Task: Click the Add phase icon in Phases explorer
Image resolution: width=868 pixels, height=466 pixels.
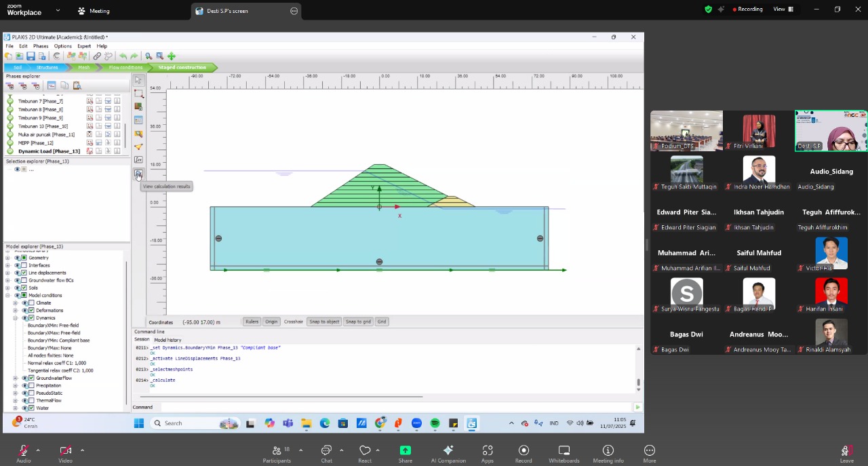Action: [10, 86]
